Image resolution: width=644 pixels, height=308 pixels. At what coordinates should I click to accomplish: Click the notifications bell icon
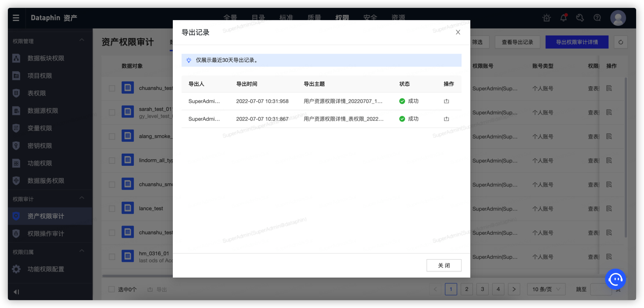click(563, 18)
